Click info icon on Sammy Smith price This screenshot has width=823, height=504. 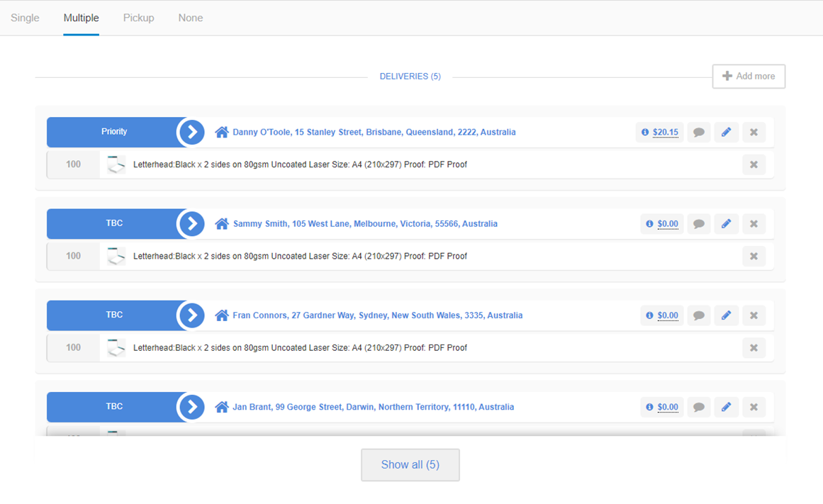(649, 224)
